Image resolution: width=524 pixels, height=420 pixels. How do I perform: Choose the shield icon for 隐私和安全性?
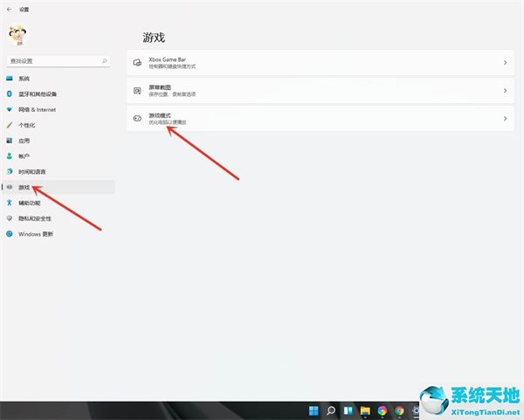10,218
